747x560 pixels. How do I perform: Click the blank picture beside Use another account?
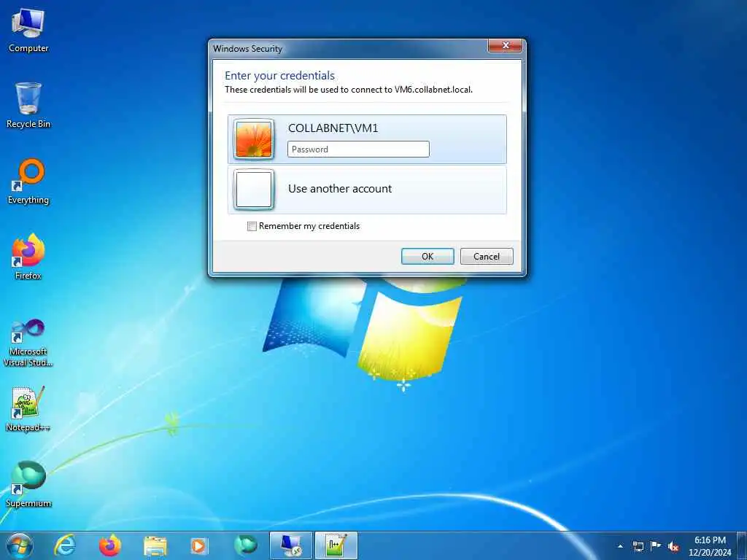coord(254,190)
